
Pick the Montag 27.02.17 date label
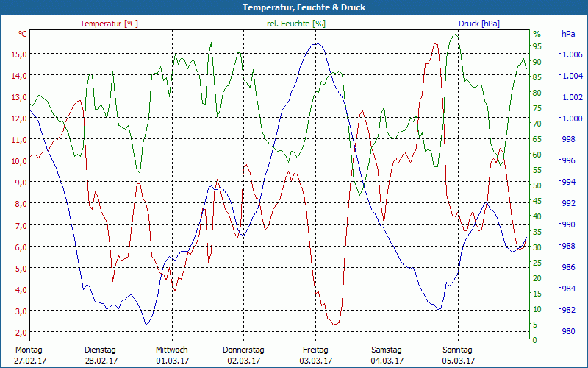coord(29,355)
